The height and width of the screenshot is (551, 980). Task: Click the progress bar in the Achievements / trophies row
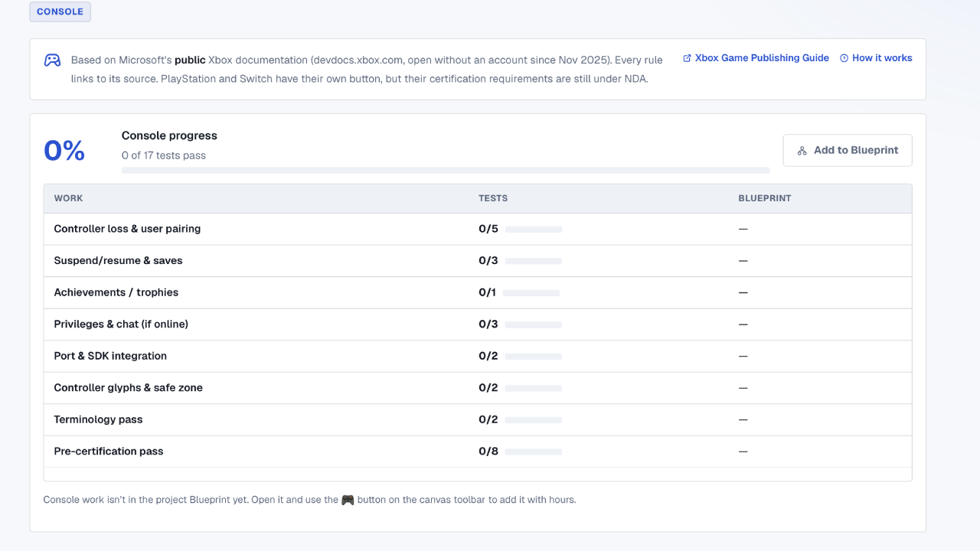531,293
